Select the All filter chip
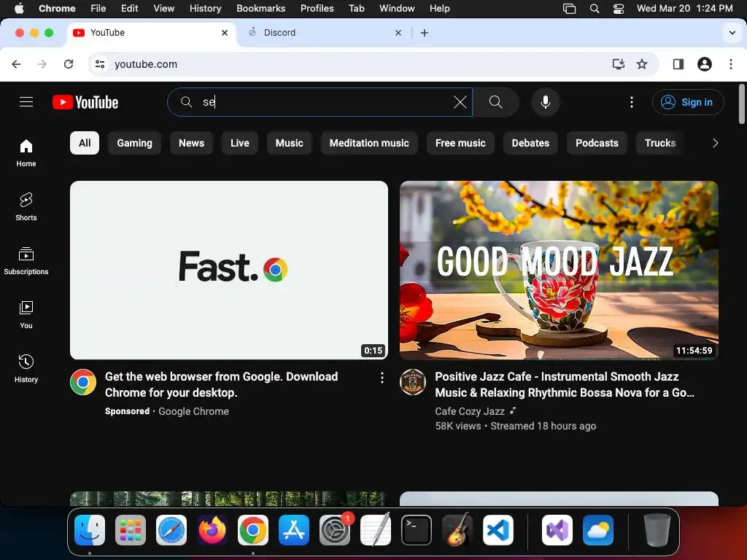Image resolution: width=747 pixels, height=560 pixels. 85,143
